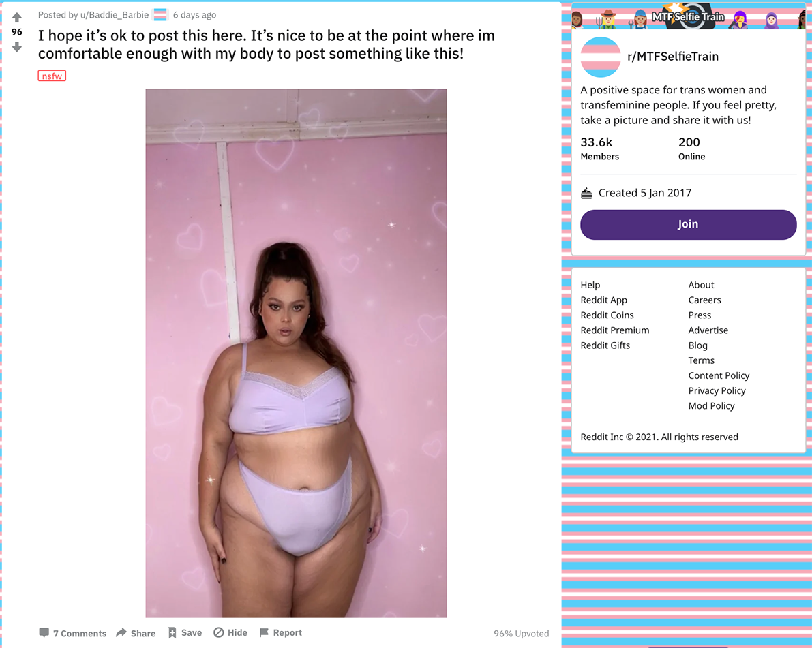Screen dimensions: 812x648
Task: Click the r/MTFSelfieTrain community avatar
Action: [600, 57]
